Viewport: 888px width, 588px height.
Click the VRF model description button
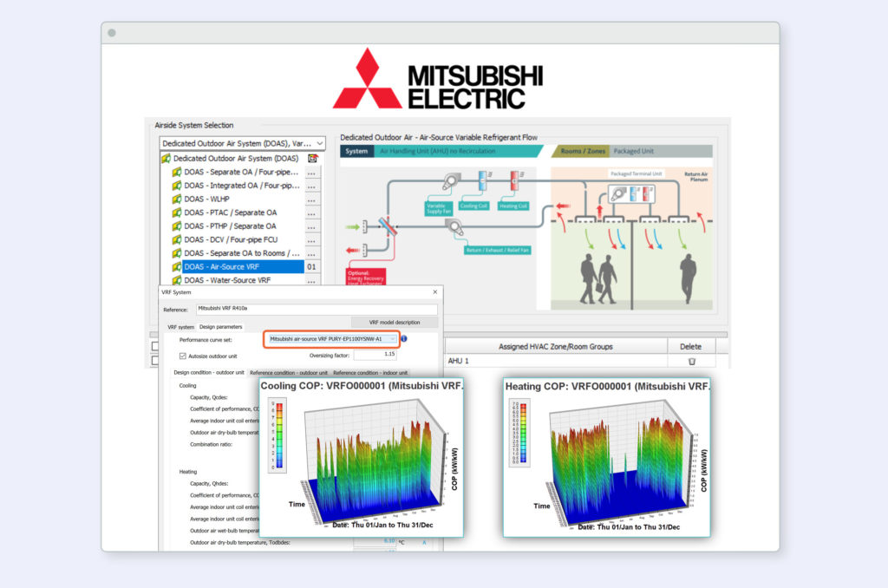click(395, 323)
